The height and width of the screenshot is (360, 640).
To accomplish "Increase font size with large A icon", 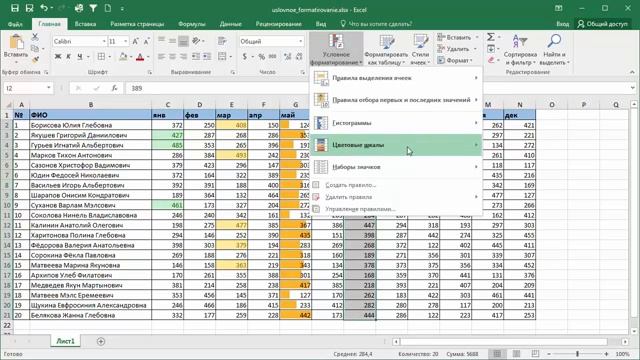I will point(136,41).
